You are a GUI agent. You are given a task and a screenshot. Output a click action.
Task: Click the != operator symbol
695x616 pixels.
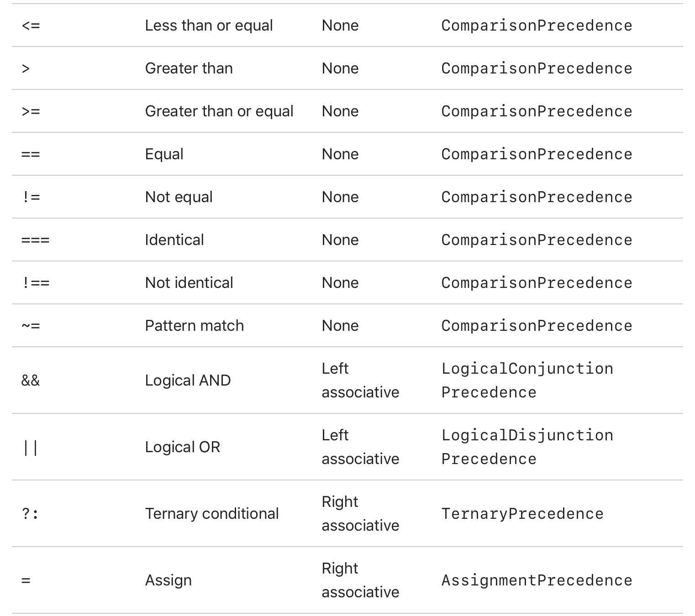(31, 197)
